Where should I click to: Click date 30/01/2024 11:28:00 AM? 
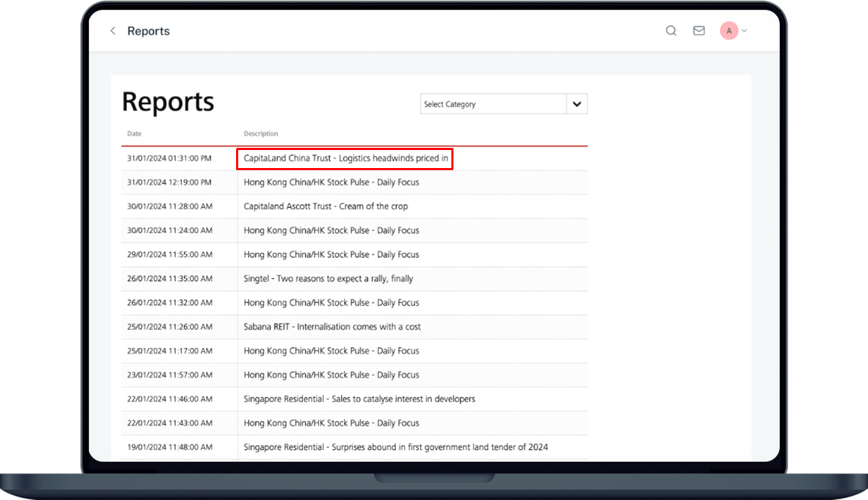tap(169, 206)
